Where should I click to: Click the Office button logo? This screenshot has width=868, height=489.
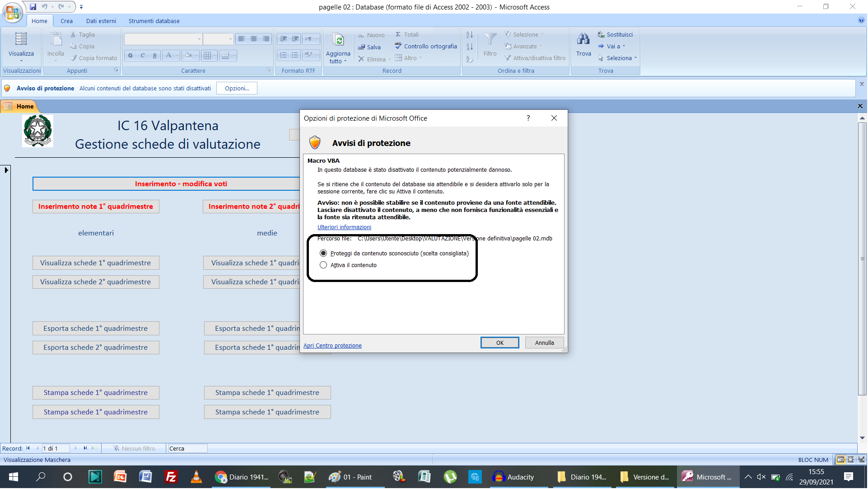tap(12, 12)
